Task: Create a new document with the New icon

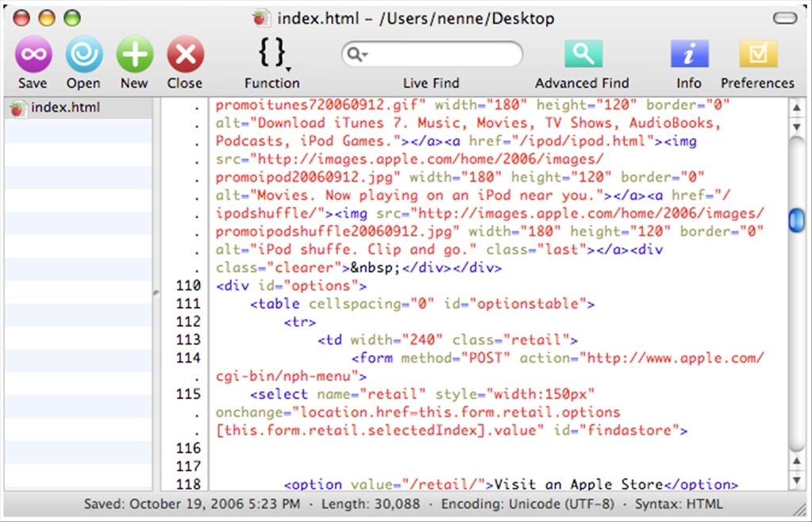Action: 134,54
